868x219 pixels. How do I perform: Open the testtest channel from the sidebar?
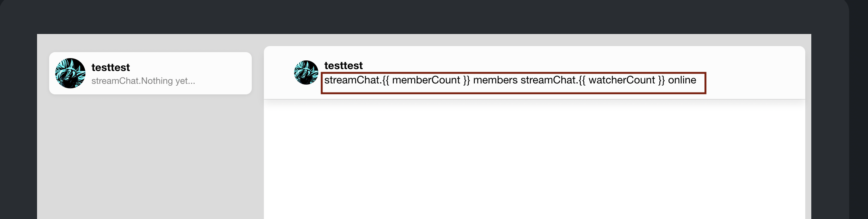pos(151,73)
